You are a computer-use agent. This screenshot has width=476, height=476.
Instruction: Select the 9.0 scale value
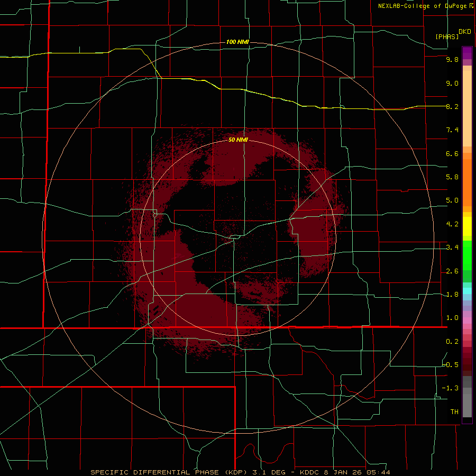click(452, 83)
